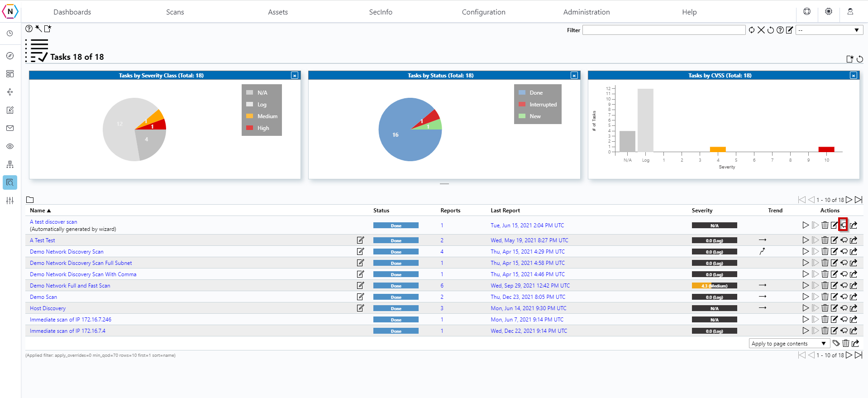The height and width of the screenshot is (398, 868).
Task: Clone the Demo Network Full and Fast Scan task
Action: [x=844, y=286]
